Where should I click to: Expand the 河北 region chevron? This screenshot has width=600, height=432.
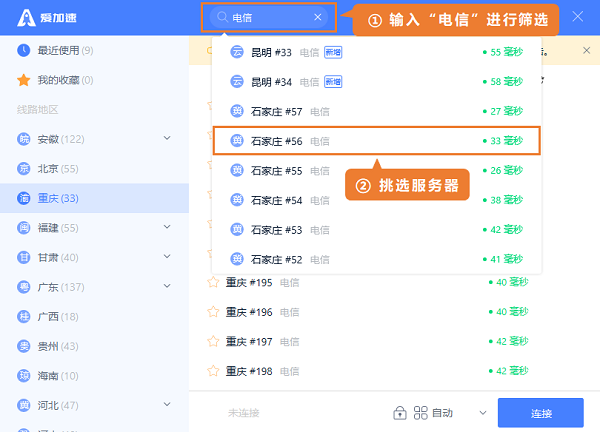coord(167,404)
